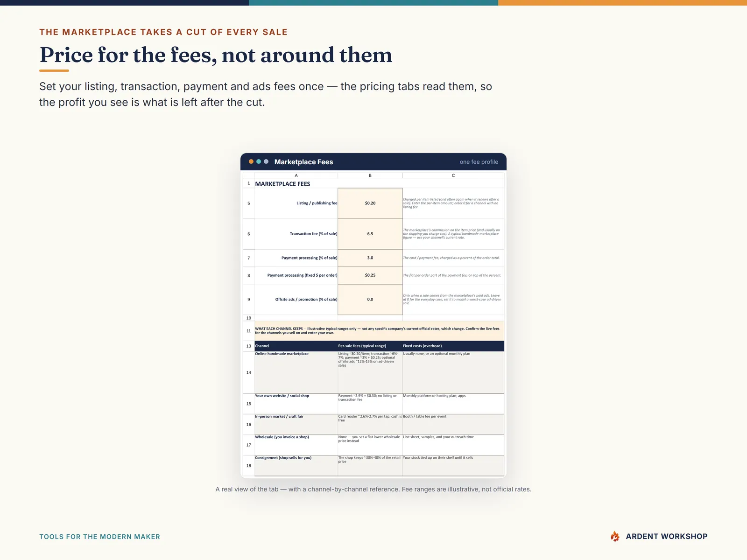Click column C header
This screenshot has width=747, height=560.
click(x=453, y=175)
